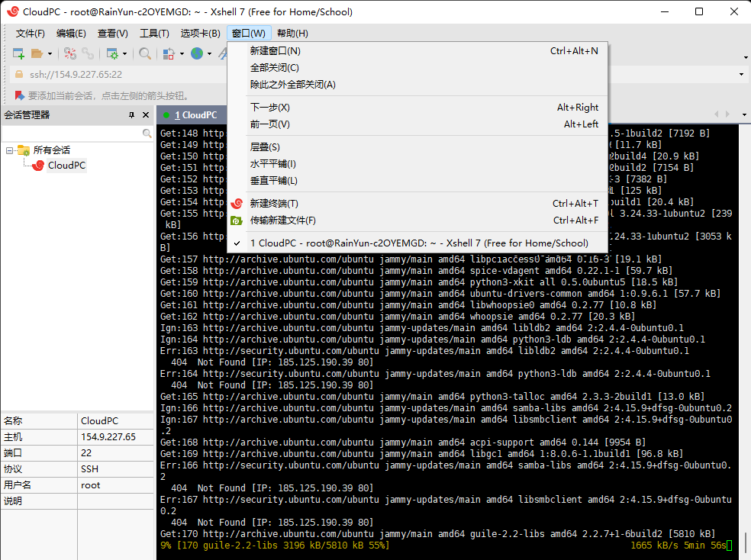The height and width of the screenshot is (560, 751).
Task: Click the session manager search field
Action: click(72, 133)
